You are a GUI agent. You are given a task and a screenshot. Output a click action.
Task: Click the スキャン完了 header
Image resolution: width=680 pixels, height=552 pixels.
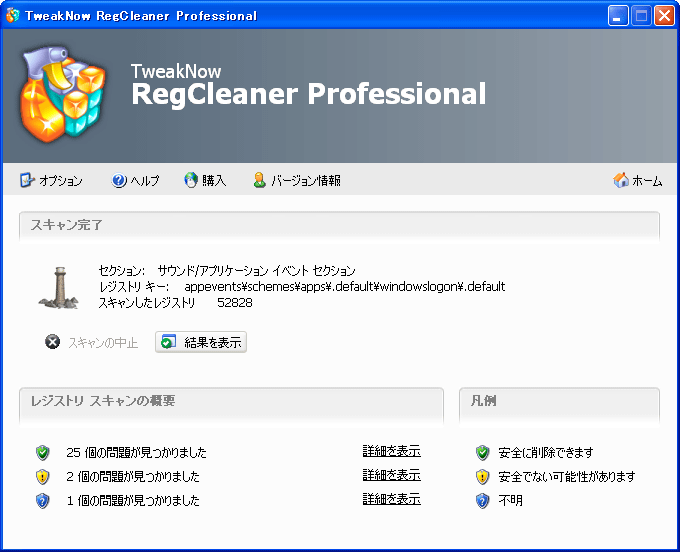(x=339, y=225)
